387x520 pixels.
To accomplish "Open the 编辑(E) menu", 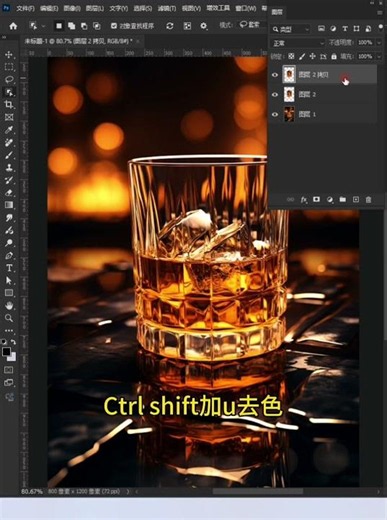I will click(x=49, y=8).
